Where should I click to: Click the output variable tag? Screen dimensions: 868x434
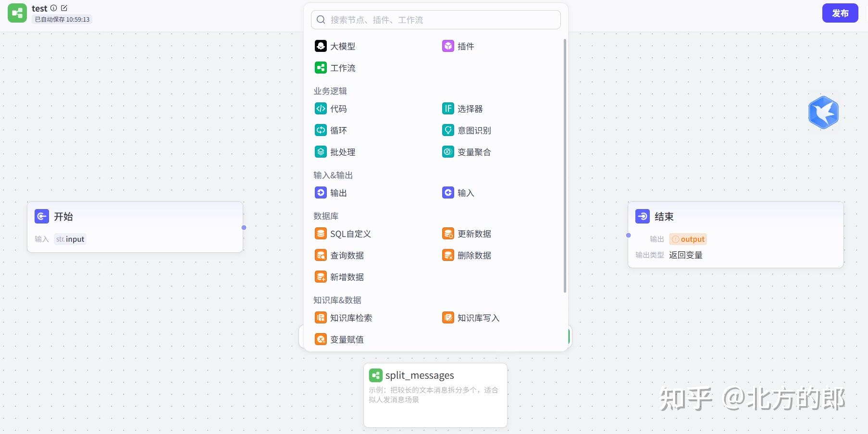[688, 239]
